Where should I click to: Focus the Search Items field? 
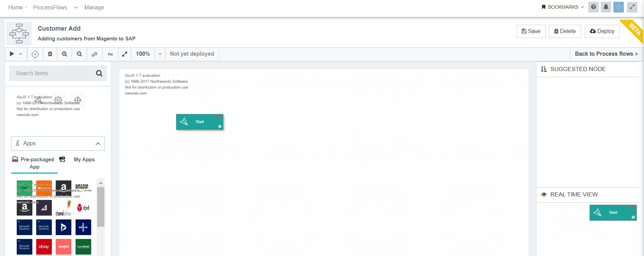pyautogui.click(x=58, y=73)
